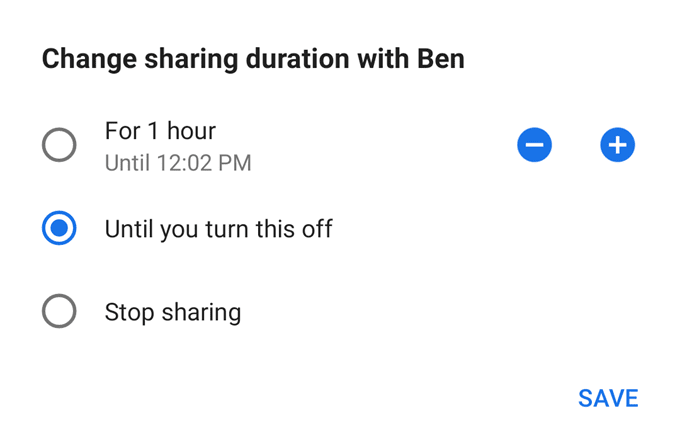Image resolution: width=680 pixels, height=435 pixels.
Task: Save the sharing duration changes
Action: pos(607,398)
